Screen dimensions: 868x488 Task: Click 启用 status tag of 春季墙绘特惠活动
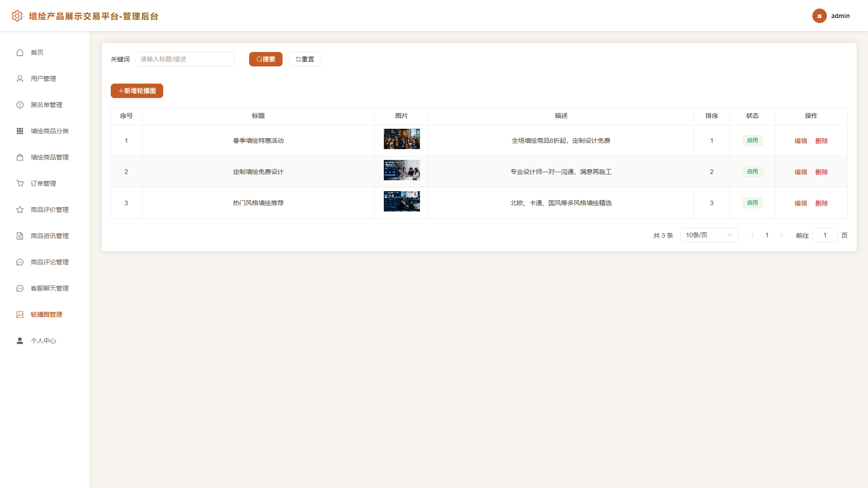coord(752,141)
